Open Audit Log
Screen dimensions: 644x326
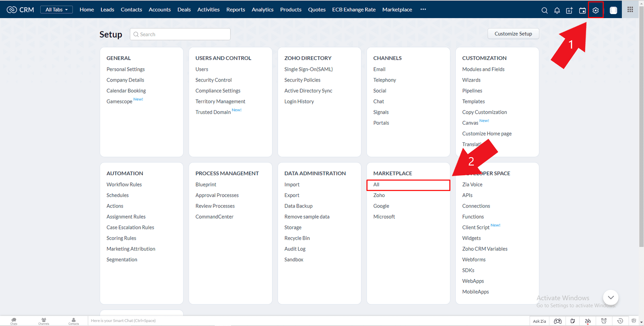tap(295, 249)
